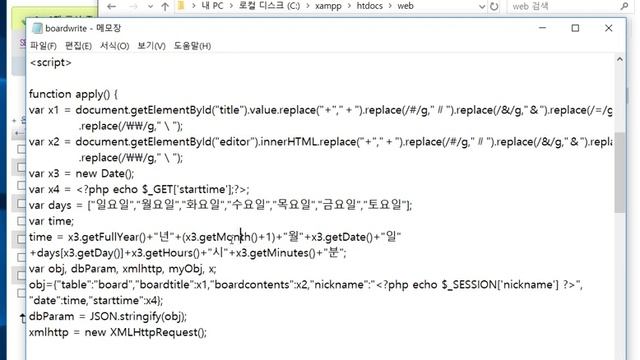Image resolution: width=640 pixels, height=360 pixels.
Task: Click the 'var x1 = document.getElementById' line
Action: [x=320, y=110]
